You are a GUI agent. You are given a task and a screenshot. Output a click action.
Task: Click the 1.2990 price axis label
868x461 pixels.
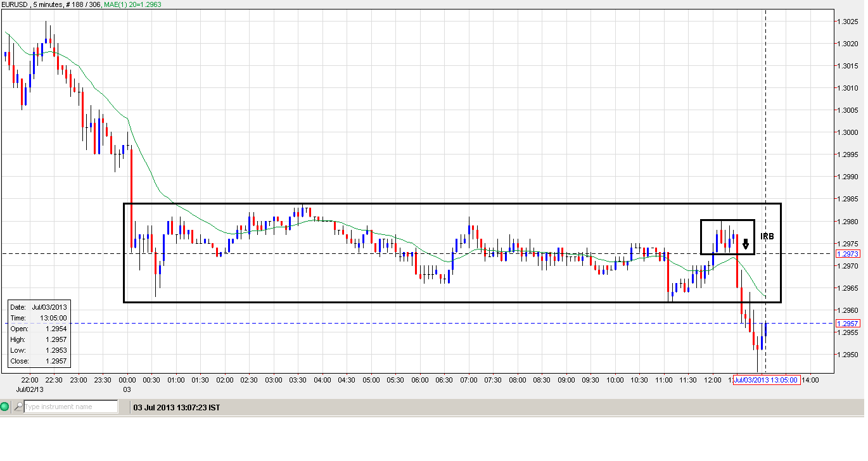pos(848,177)
